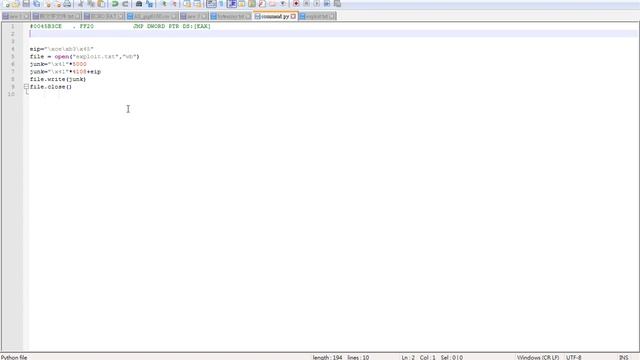
Task: Toggle the Indent Guide icon
Action: click(232, 4)
